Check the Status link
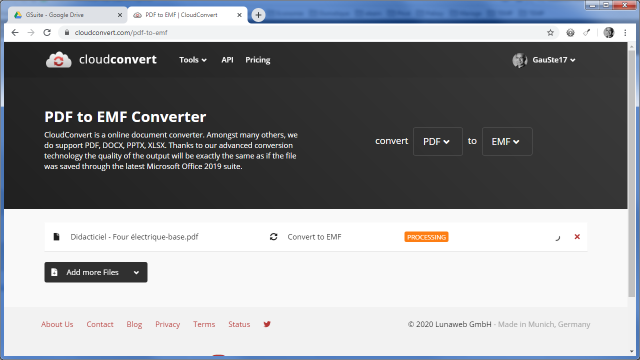640x360 pixels. (239, 324)
